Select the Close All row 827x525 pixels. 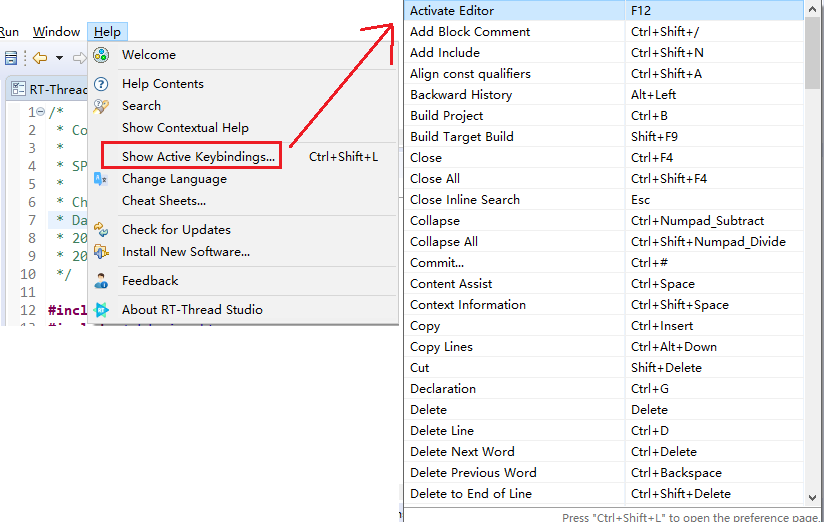[604, 179]
